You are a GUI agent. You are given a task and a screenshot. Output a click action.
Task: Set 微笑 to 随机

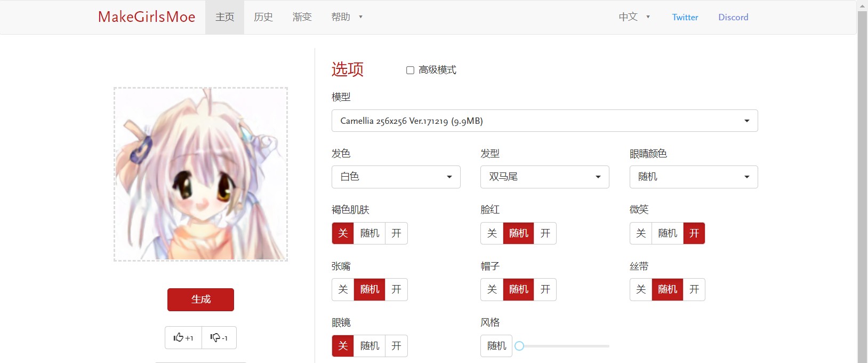pos(668,233)
